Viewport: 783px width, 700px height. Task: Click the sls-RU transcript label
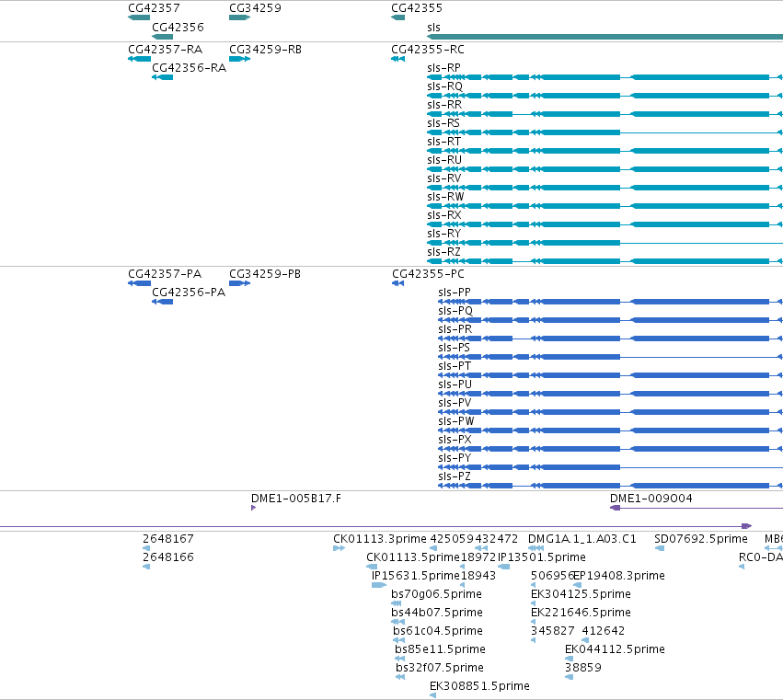click(444, 160)
